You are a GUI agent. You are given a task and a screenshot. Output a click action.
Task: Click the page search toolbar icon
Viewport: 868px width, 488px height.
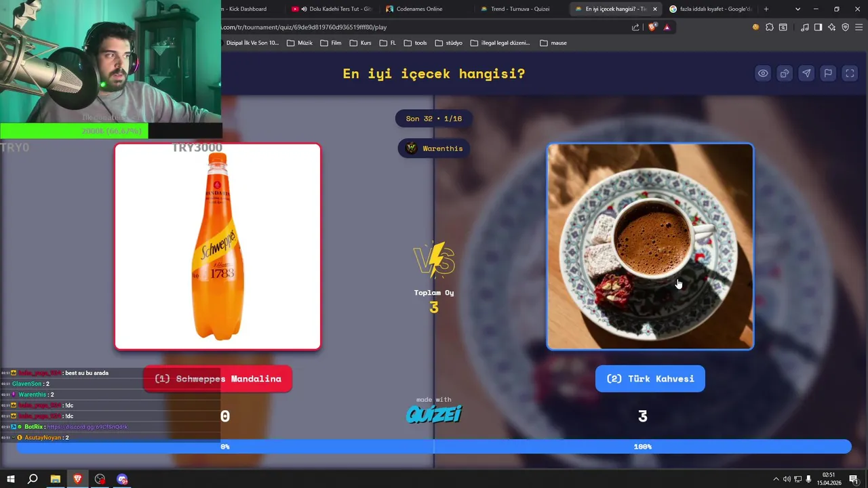[783, 27]
